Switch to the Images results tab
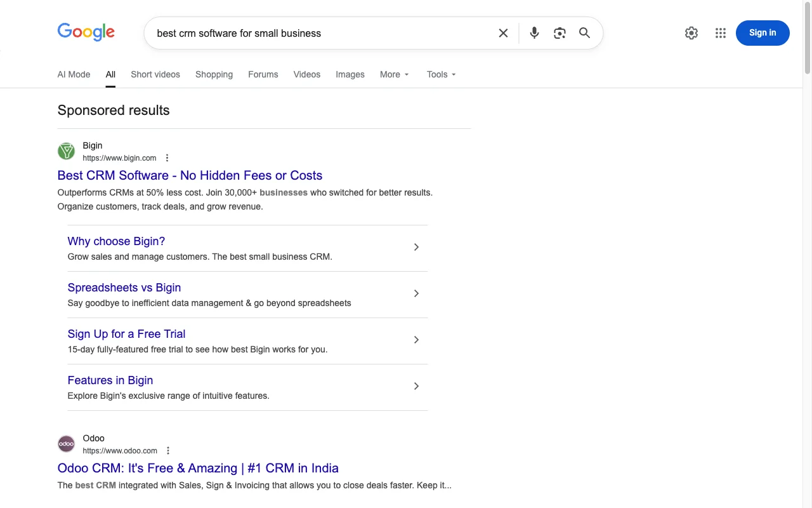Screen dimensions: 812x508 350,74
